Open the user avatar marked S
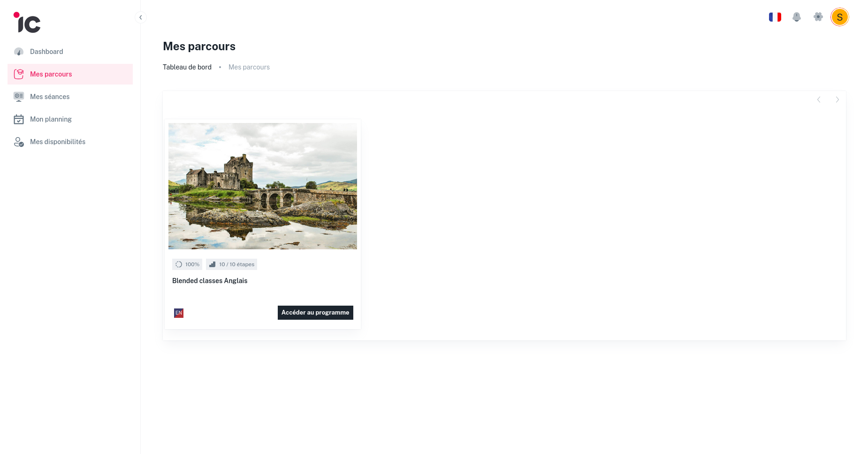The height and width of the screenshot is (454, 868). click(840, 17)
